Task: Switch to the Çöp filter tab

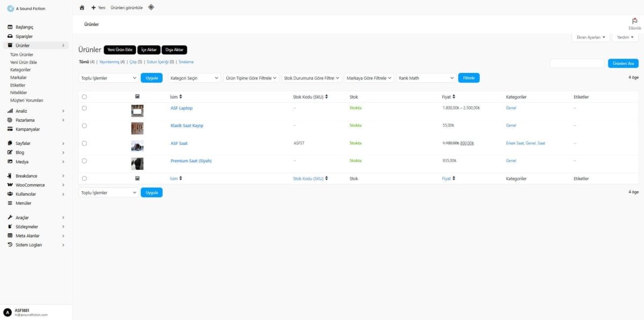Action: tap(133, 62)
